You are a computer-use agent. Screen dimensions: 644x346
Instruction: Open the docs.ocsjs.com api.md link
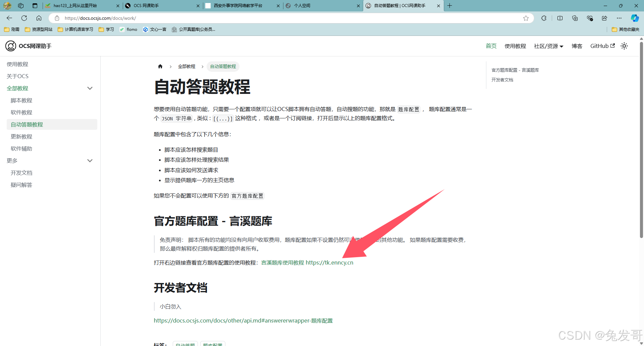[x=243, y=321]
